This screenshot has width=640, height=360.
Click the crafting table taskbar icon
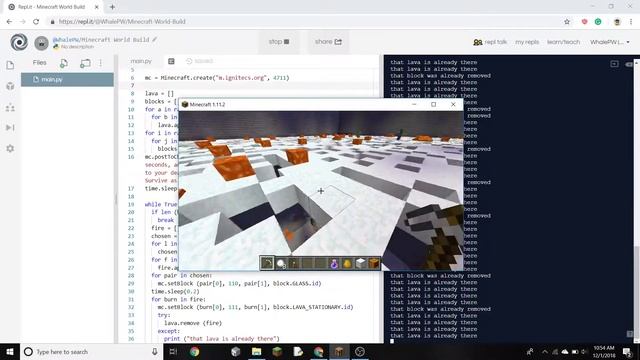click(x=339, y=352)
